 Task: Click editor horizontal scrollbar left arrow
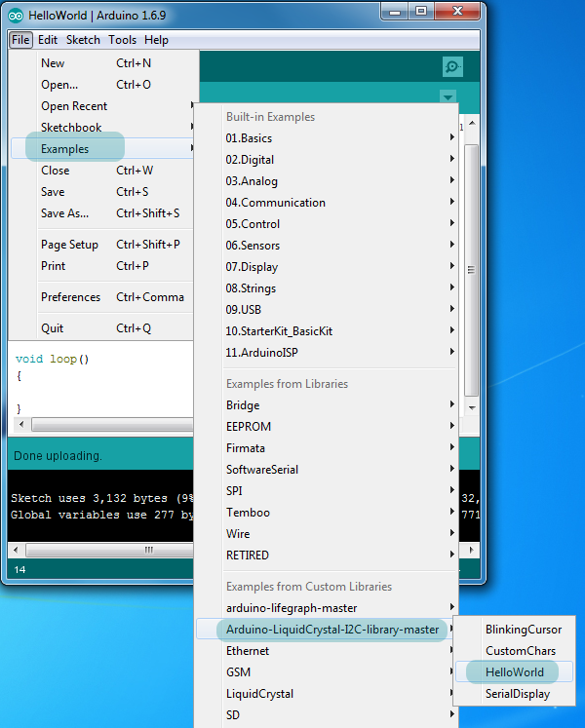(20, 424)
